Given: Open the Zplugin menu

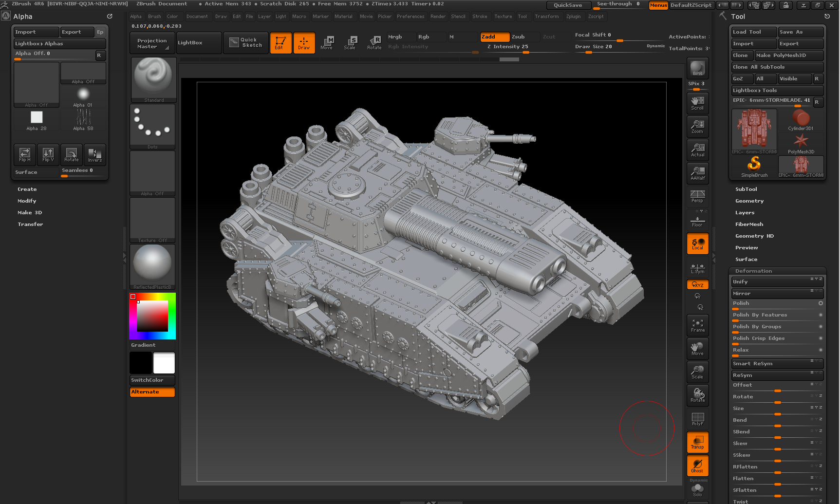Looking at the screenshot, I should coord(574,16).
